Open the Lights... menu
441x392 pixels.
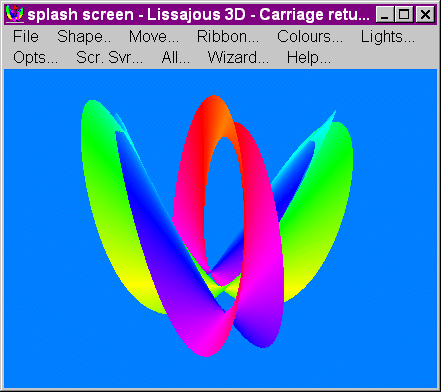(388, 36)
